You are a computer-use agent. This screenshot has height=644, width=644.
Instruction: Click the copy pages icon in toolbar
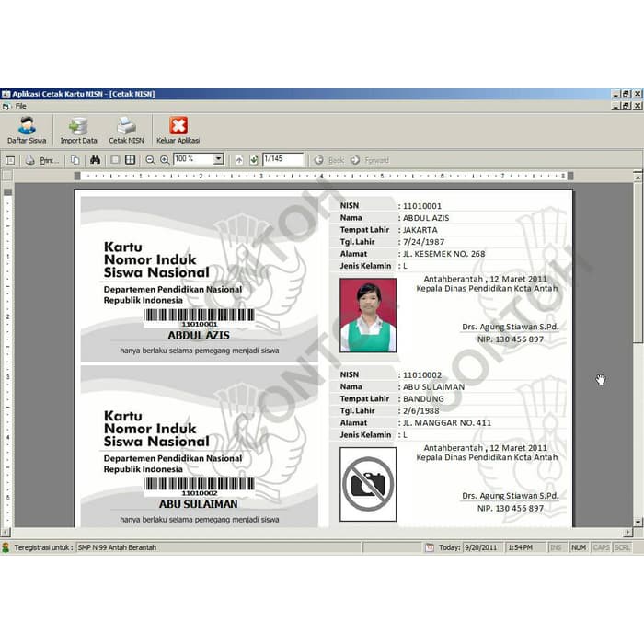(75, 160)
